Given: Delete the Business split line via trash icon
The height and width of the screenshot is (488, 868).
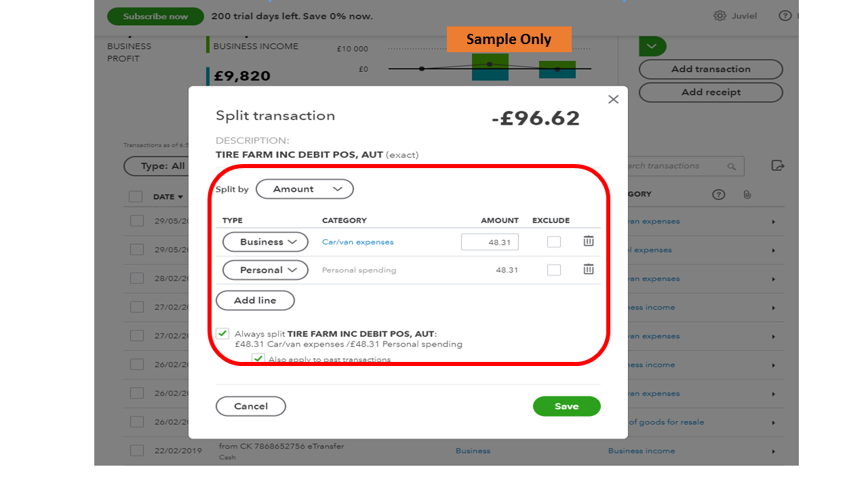Looking at the screenshot, I should coord(588,241).
